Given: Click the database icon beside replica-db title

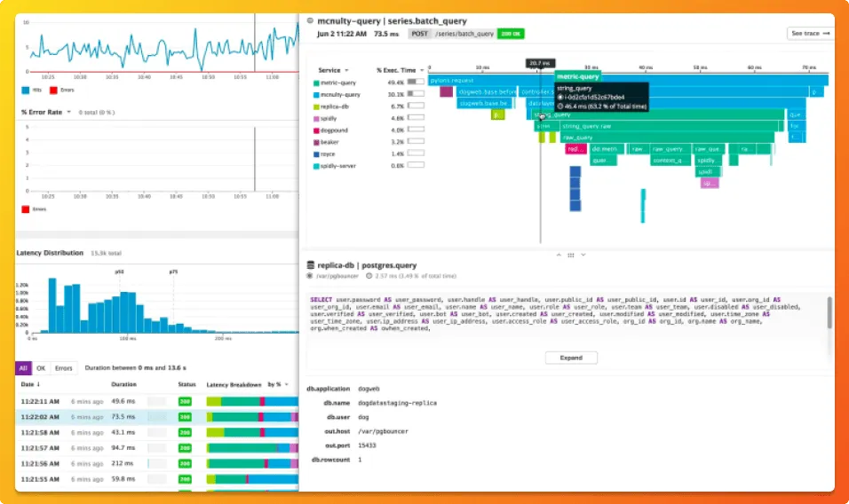Looking at the screenshot, I should click(310, 265).
